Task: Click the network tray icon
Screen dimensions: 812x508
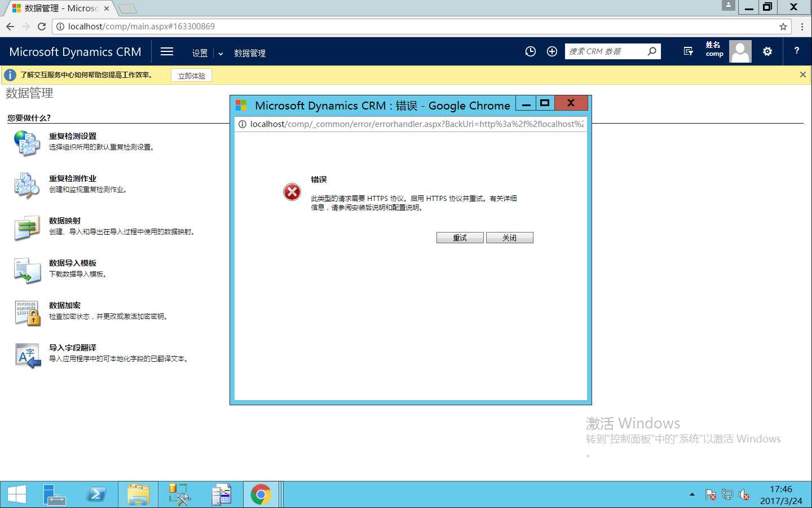Action: click(727, 495)
